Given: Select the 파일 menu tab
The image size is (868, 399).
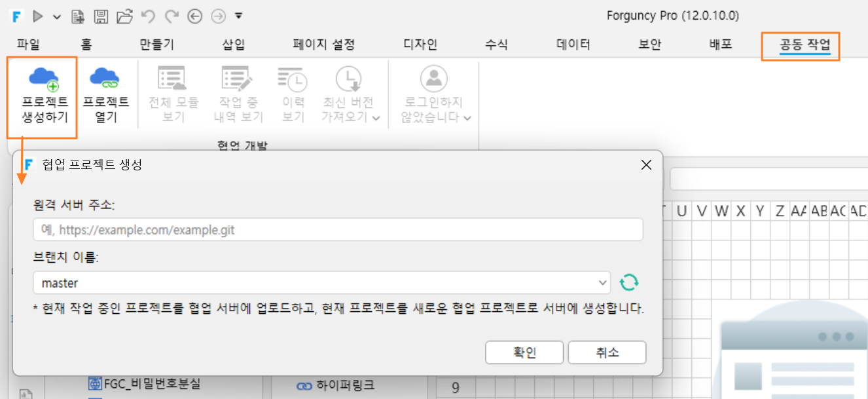Looking at the screenshot, I should (28, 45).
